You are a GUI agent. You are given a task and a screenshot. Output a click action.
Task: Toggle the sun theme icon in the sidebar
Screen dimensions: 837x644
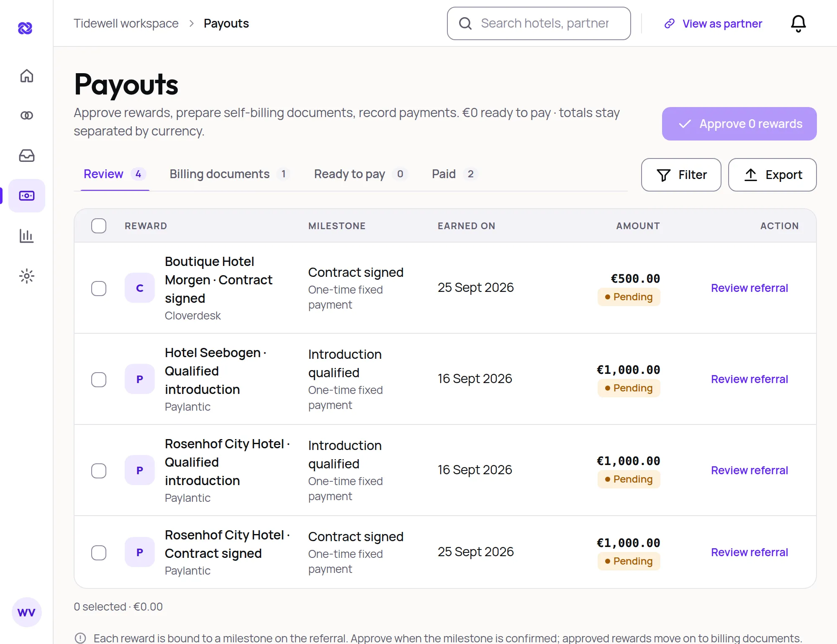tap(27, 276)
